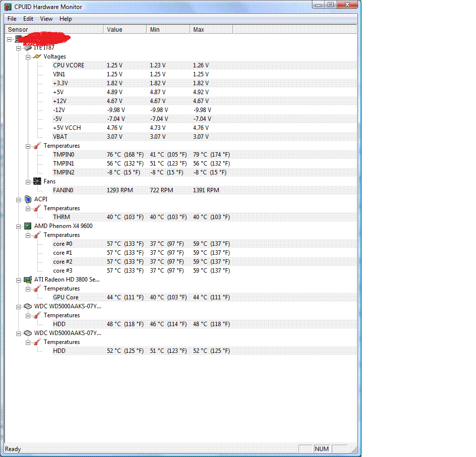Collapse the root computer node

coord(9,39)
